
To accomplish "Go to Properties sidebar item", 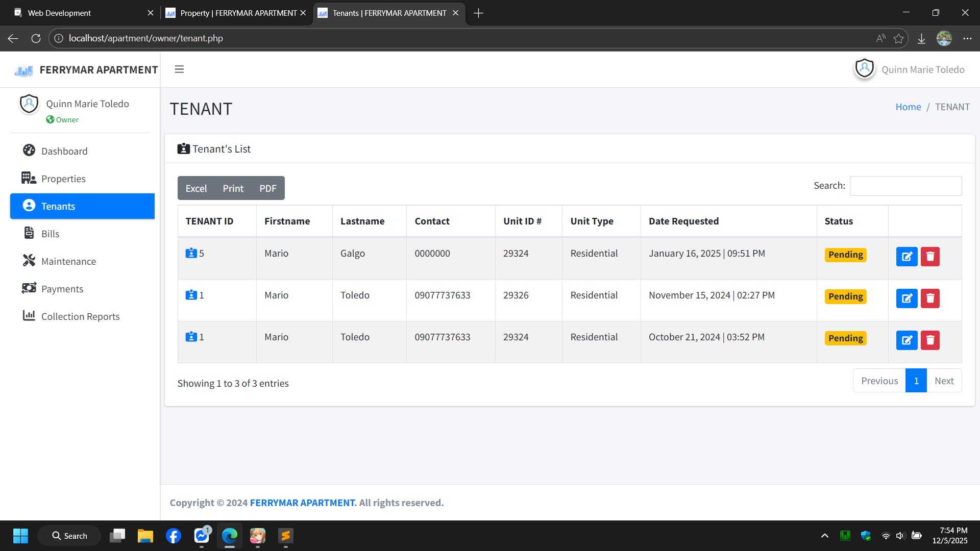I will (63, 179).
